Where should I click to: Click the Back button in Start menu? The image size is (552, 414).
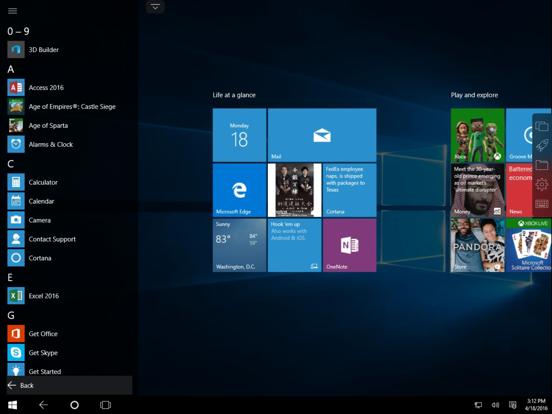click(x=69, y=385)
